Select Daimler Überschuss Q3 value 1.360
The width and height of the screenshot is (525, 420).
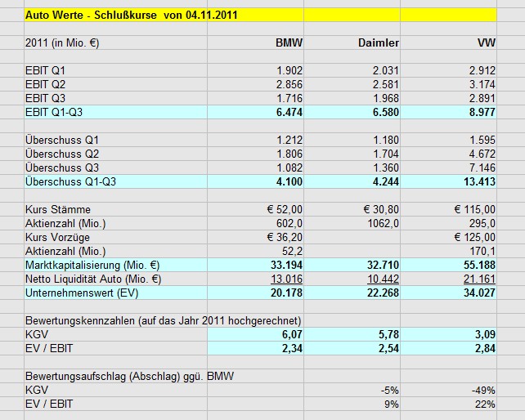pyautogui.click(x=386, y=168)
